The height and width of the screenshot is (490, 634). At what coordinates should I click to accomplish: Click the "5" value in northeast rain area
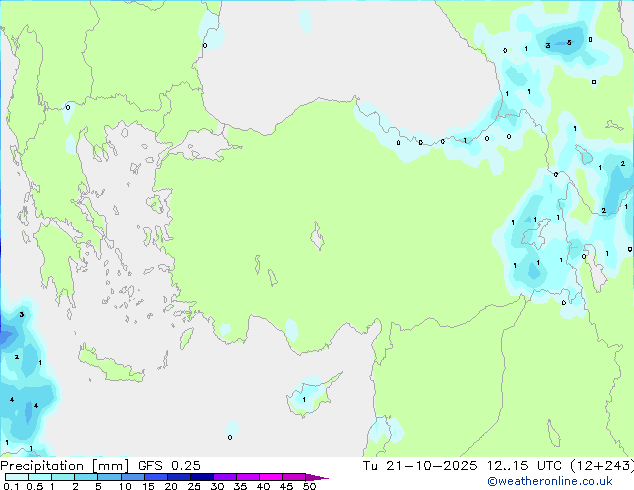[569, 42]
